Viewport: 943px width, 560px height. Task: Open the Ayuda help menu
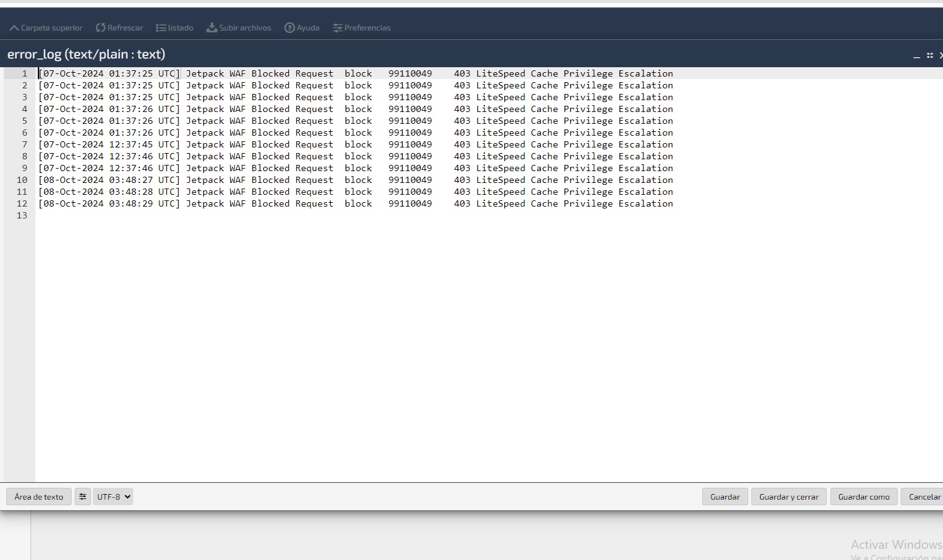302,28
